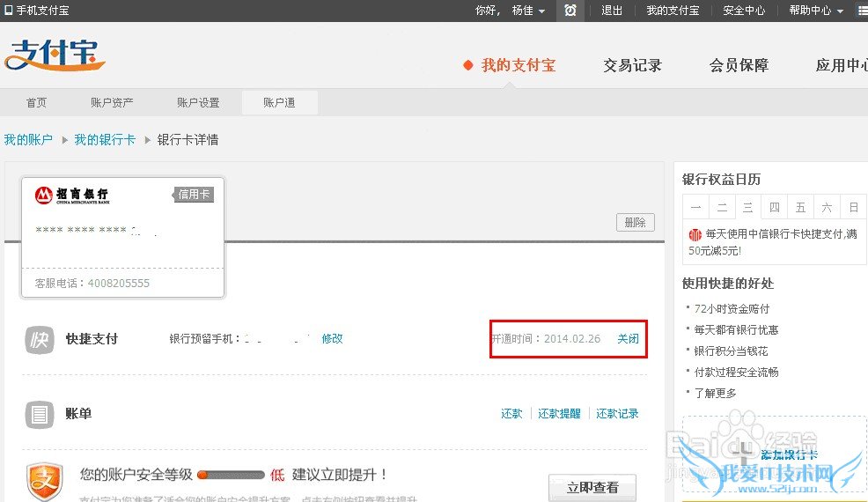Click the CITIC bank promo icon
The image size is (868, 502).
[695, 235]
